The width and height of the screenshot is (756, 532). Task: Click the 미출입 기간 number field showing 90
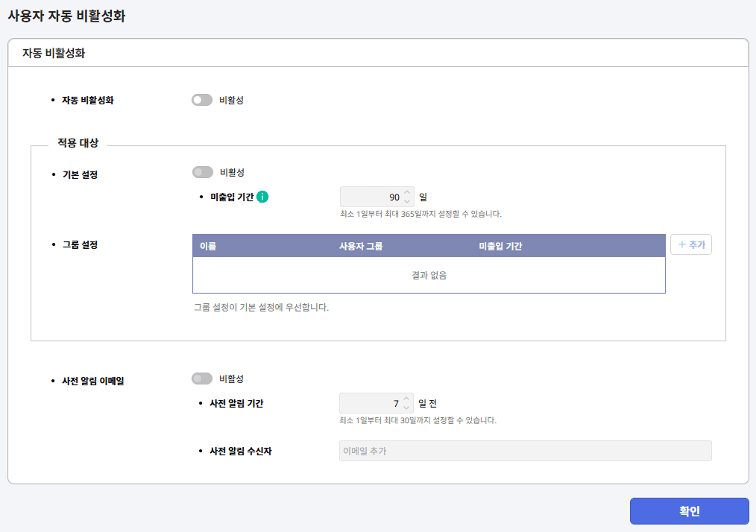377,197
